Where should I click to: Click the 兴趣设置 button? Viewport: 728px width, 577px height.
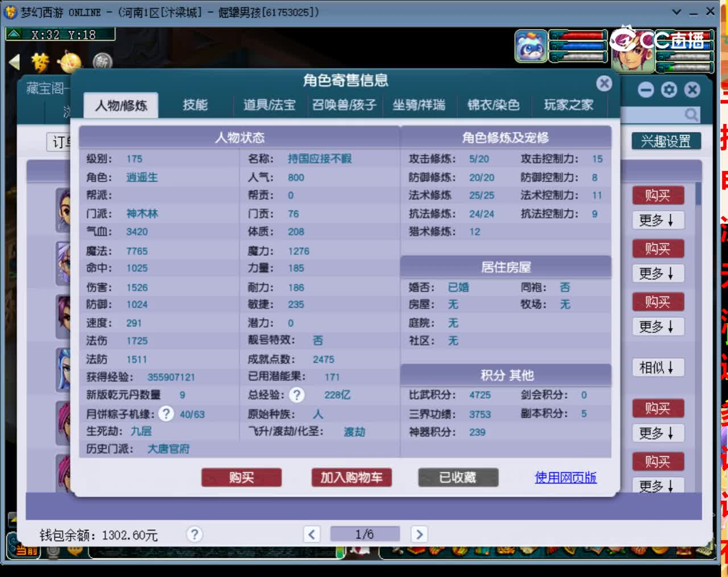[x=666, y=141]
